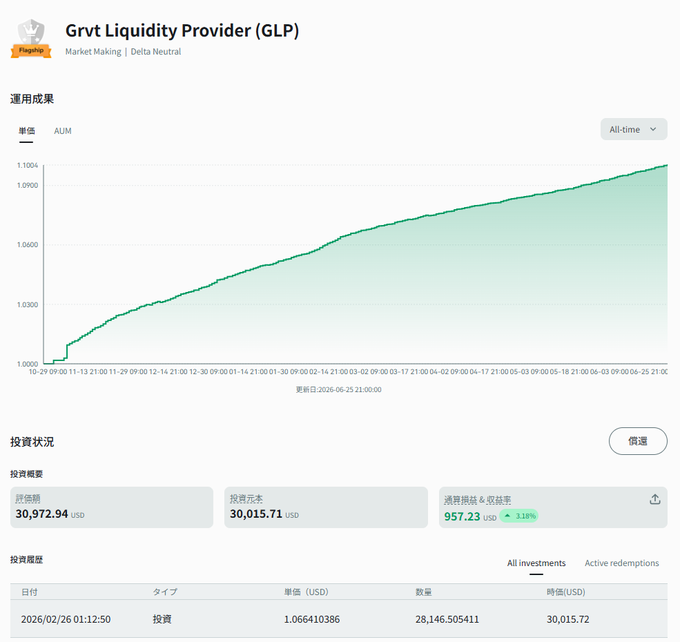This screenshot has height=642, width=680.
Task: Click the 28,146.505411 quantity cell
Action: (x=447, y=619)
